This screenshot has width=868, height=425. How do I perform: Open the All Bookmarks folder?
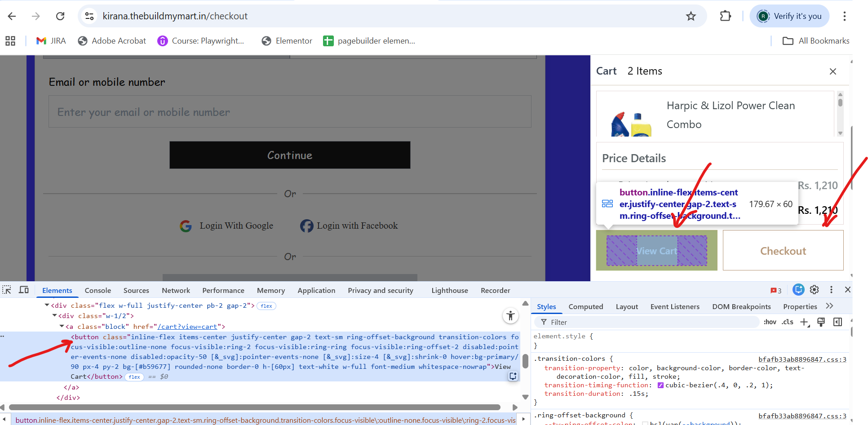(x=816, y=41)
